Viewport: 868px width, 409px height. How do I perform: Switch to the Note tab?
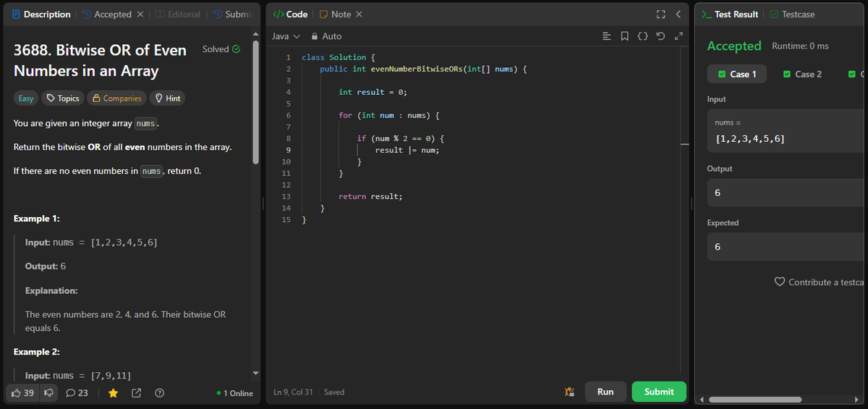tap(336, 14)
